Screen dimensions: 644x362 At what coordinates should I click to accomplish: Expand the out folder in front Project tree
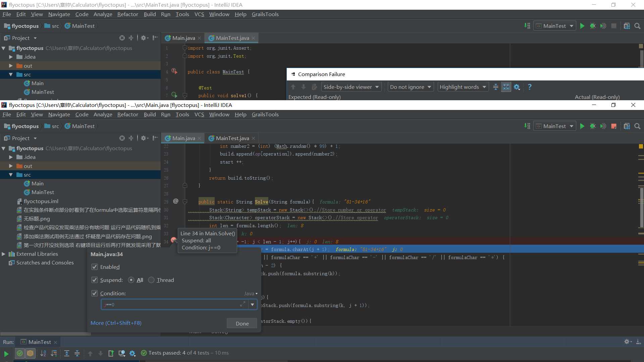pos(11,166)
